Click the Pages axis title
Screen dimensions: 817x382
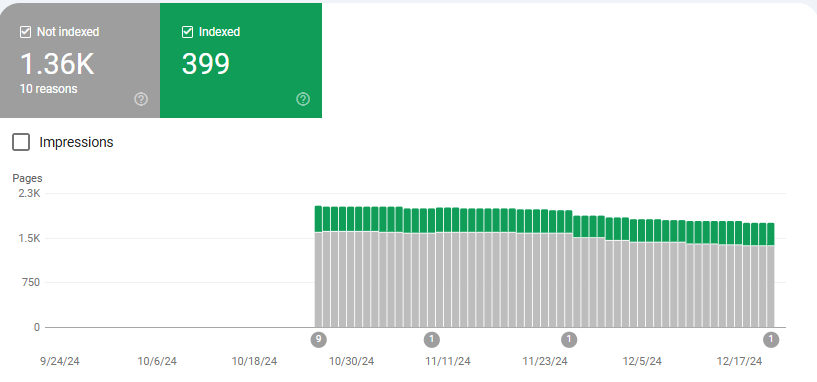coord(27,178)
